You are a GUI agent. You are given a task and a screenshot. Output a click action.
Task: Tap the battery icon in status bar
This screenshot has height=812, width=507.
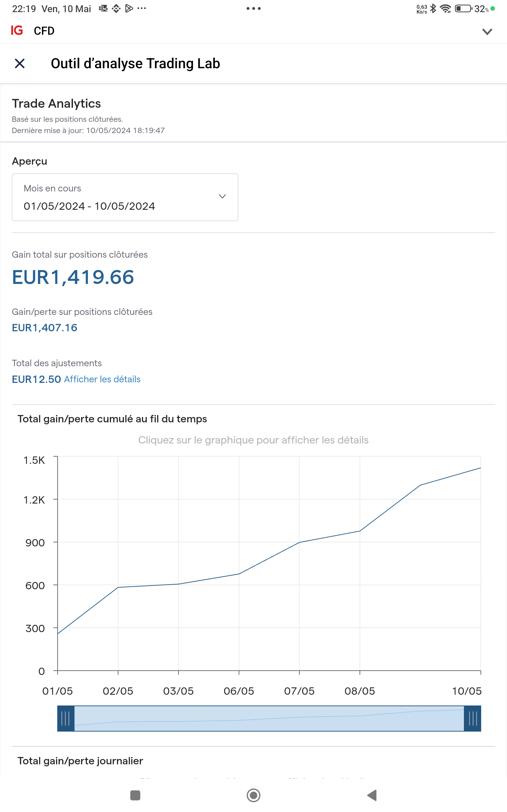463,8
